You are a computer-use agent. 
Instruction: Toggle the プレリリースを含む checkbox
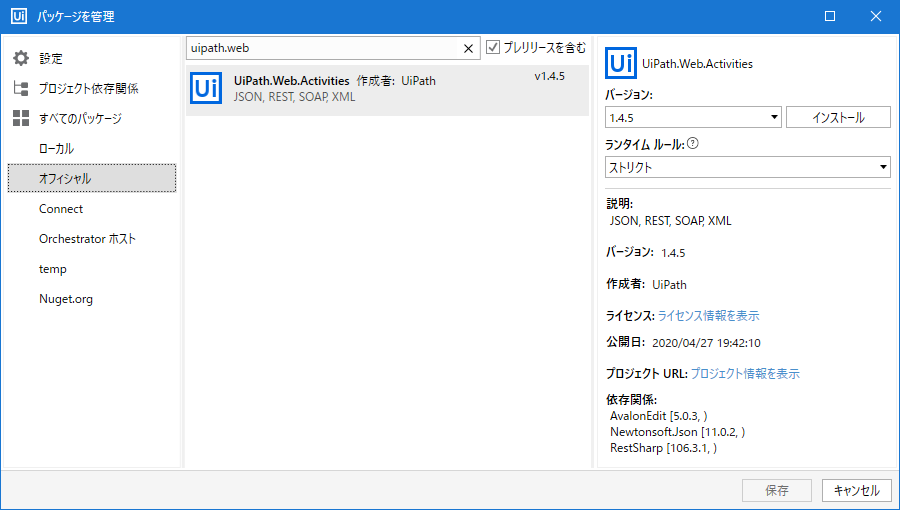492,47
